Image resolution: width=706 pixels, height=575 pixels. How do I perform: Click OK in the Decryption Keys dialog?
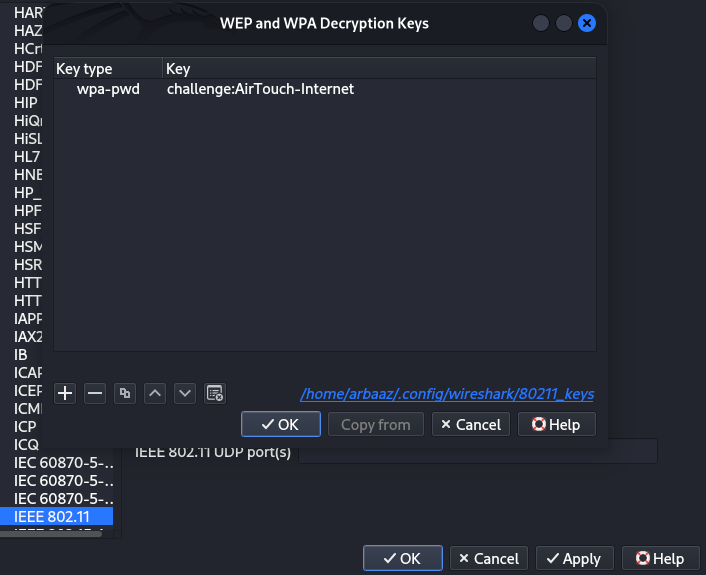(280, 424)
